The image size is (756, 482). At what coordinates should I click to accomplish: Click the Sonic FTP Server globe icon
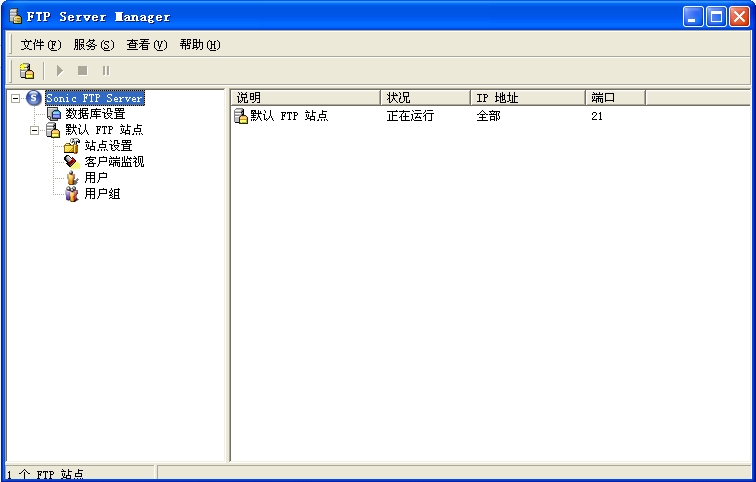(x=34, y=98)
